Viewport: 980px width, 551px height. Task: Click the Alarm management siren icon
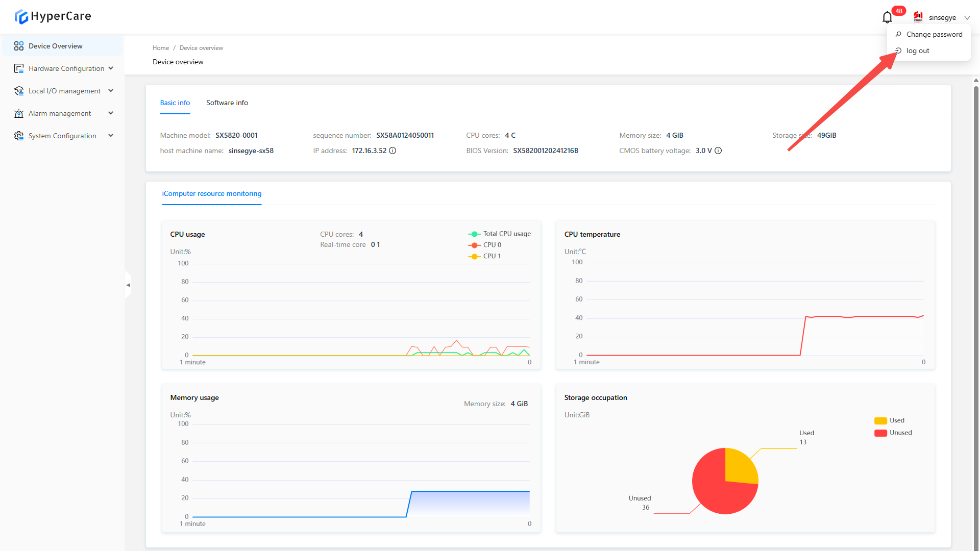(x=19, y=113)
